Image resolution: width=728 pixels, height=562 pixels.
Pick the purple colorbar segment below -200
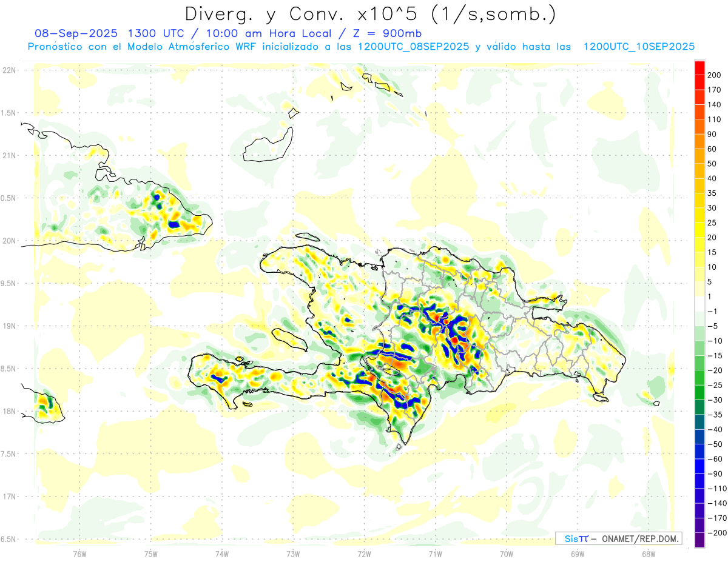[699, 540]
